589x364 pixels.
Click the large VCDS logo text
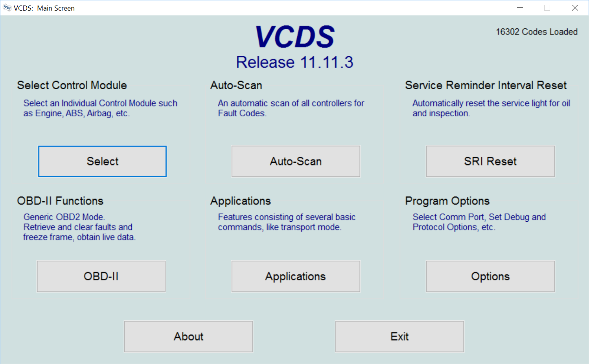[295, 37]
